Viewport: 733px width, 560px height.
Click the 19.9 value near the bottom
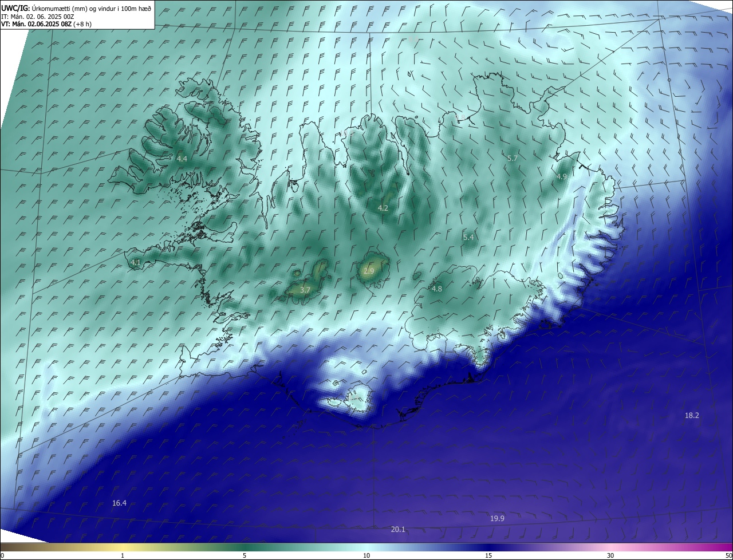pyautogui.click(x=497, y=518)
